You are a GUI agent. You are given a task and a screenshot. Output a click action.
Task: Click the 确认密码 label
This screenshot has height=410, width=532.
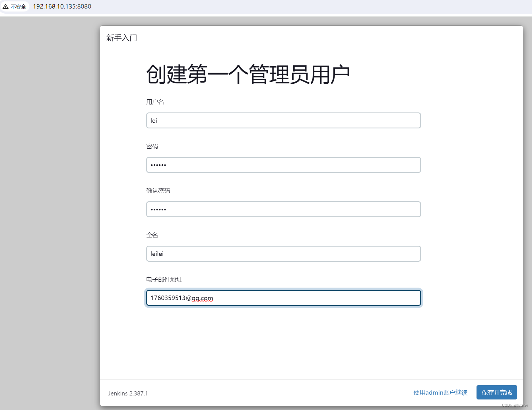coord(158,191)
